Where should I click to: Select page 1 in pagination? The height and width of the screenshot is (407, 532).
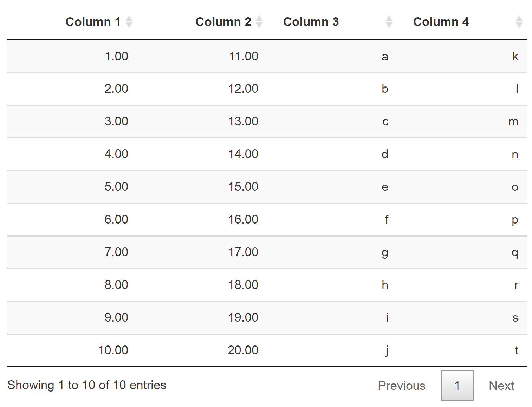click(x=457, y=386)
